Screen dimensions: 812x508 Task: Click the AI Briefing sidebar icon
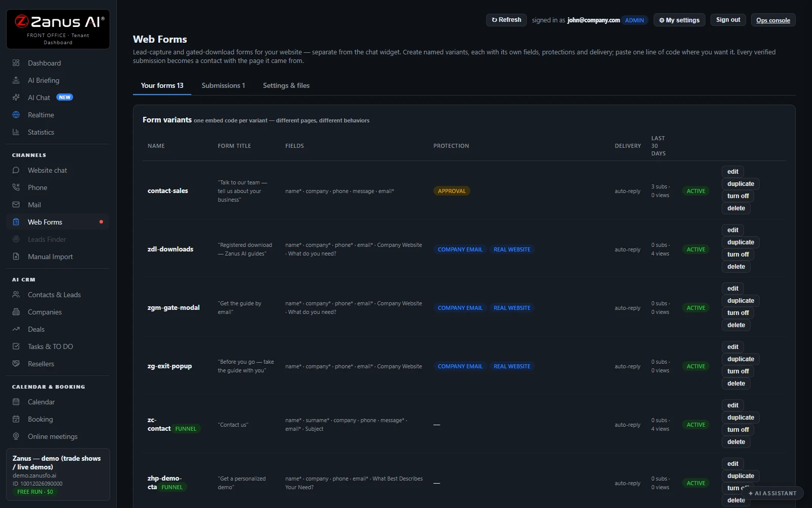16,80
